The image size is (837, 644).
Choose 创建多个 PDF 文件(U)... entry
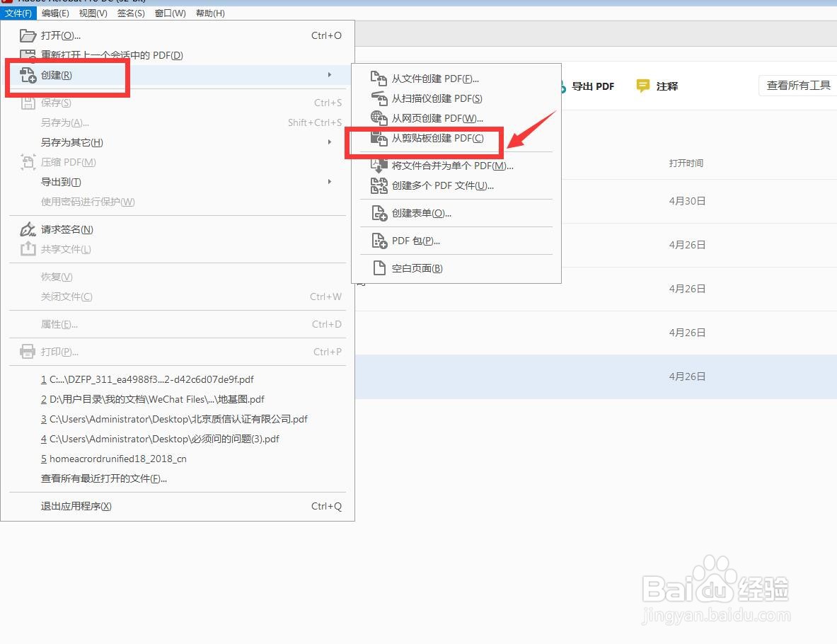(x=456, y=186)
